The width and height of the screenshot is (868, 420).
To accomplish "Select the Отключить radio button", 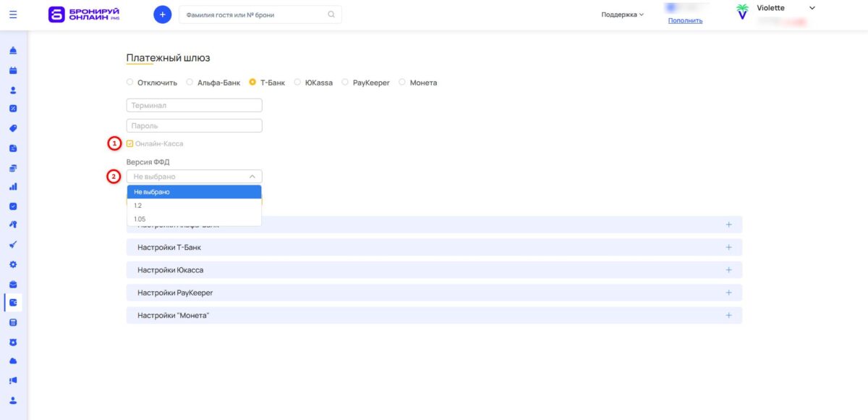I will point(130,83).
